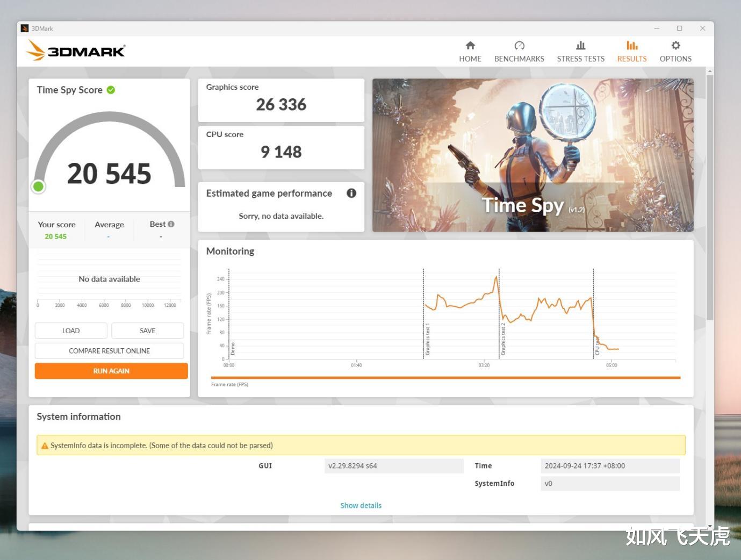Click the 'Graphics score' label
The height and width of the screenshot is (560, 741).
pyautogui.click(x=232, y=87)
